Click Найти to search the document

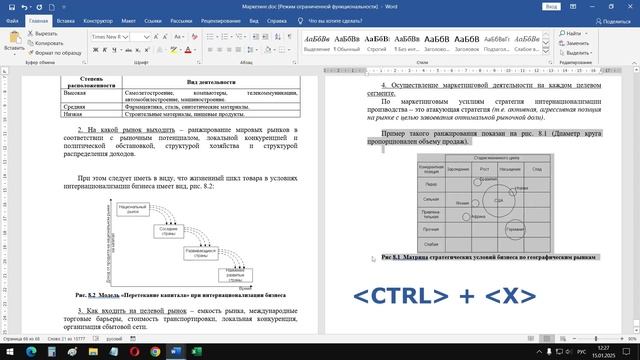click(x=573, y=33)
